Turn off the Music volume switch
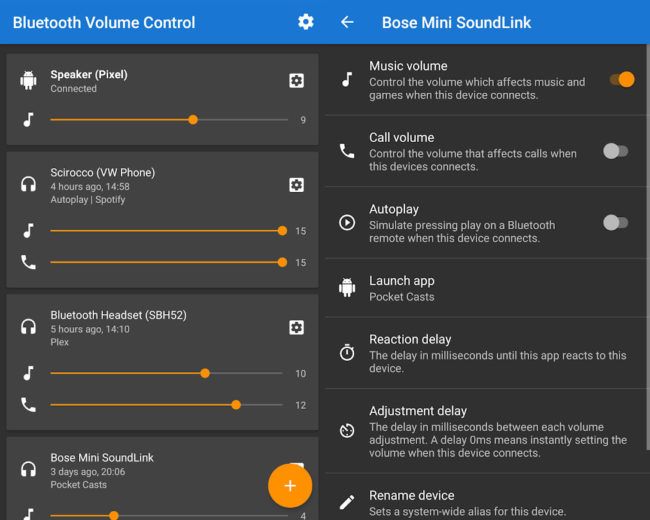 click(x=622, y=79)
